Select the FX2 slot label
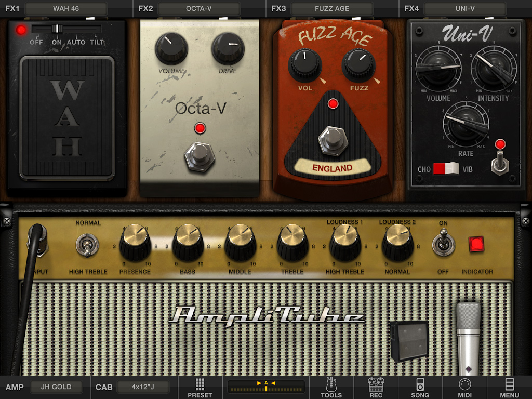This screenshot has height=399, width=532. pyautogui.click(x=145, y=8)
